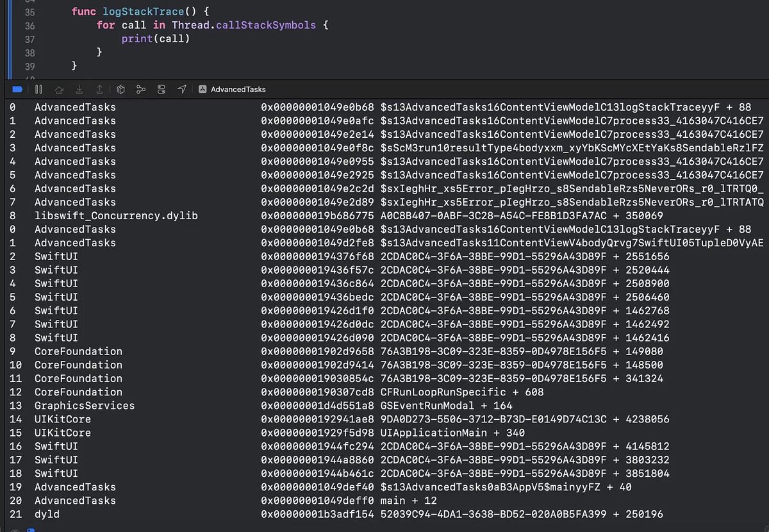The width and height of the screenshot is (769, 532).
Task: Click CoreFoundation on stack frame 9
Action: pyautogui.click(x=78, y=351)
